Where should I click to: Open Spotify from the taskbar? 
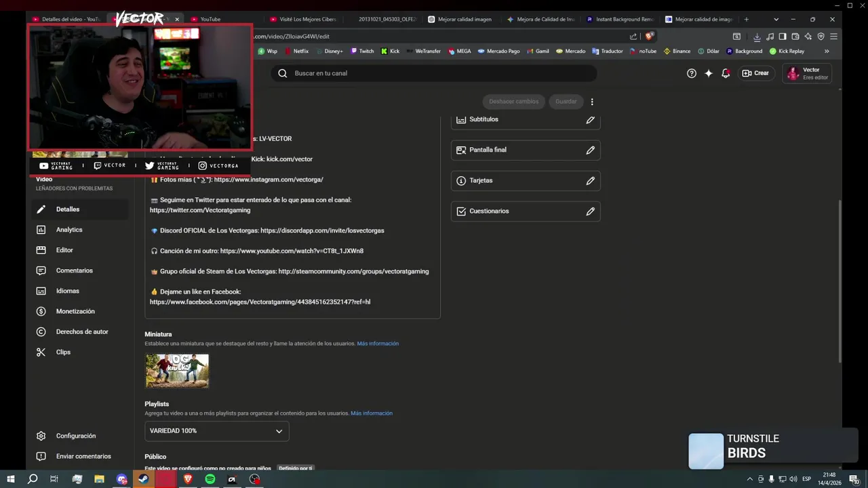click(x=210, y=479)
